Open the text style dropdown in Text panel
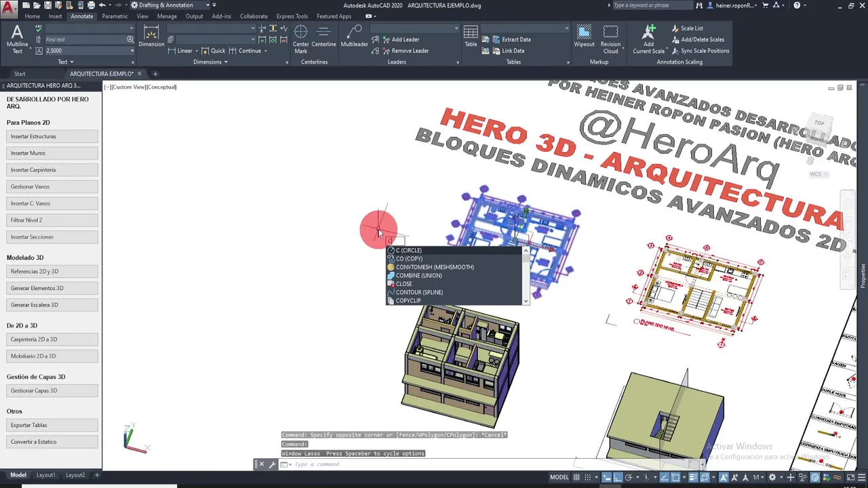The width and height of the screenshot is (868, 488). (x=131, y=28)
